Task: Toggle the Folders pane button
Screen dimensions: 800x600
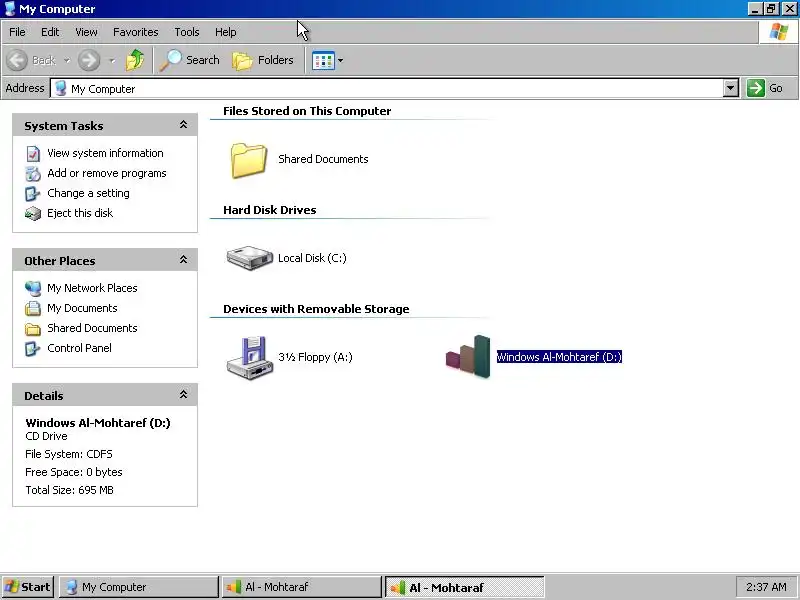Action: pyautogui.click(x=263, y=60)
